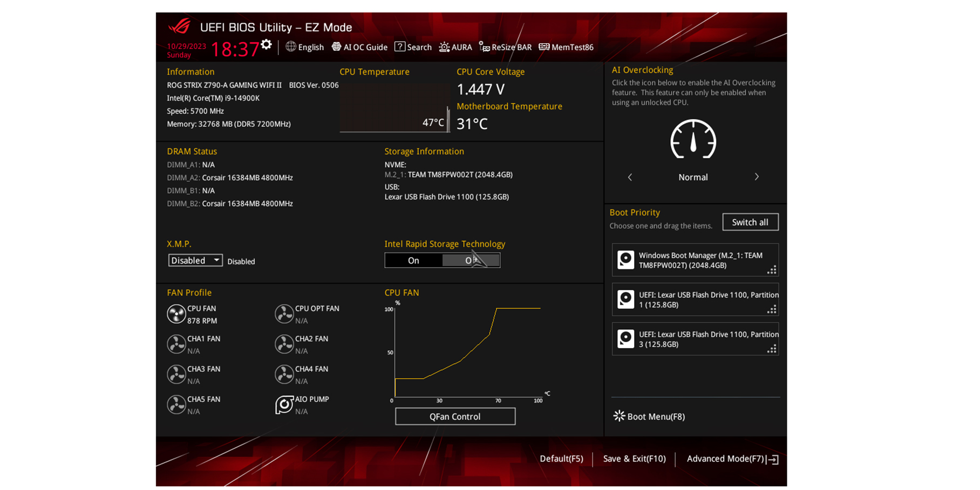
Task: Load defaults with Default(F5)
Action: click(561, 459)
